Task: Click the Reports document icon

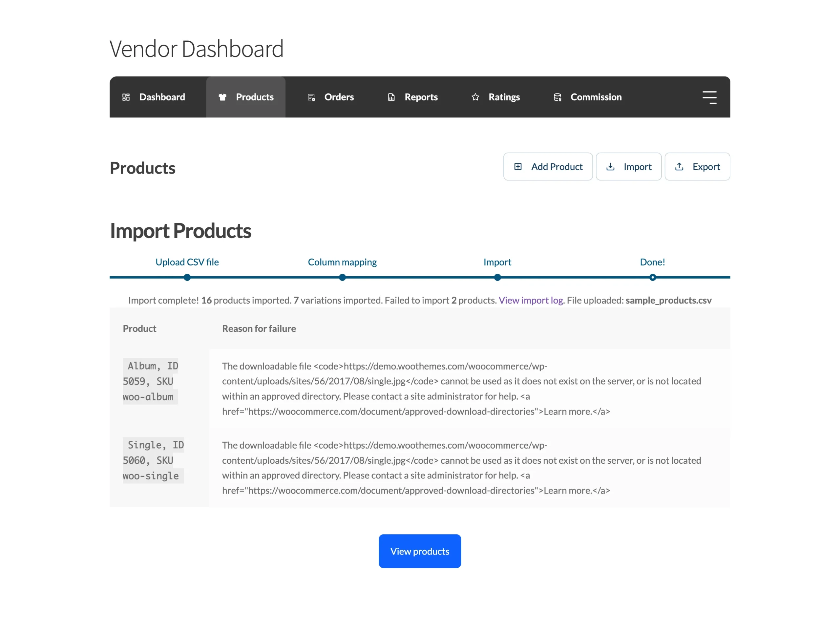Action: (x=391, y=97)
